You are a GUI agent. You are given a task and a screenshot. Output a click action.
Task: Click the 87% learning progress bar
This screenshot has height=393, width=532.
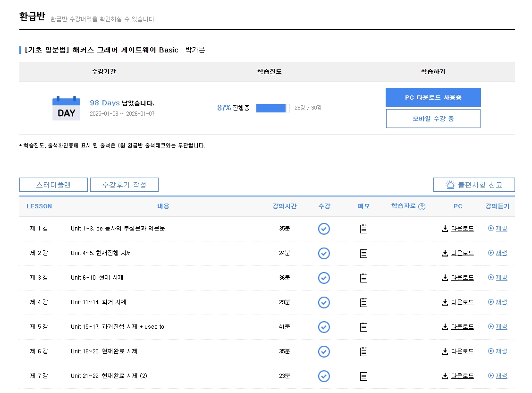[273, 108]
